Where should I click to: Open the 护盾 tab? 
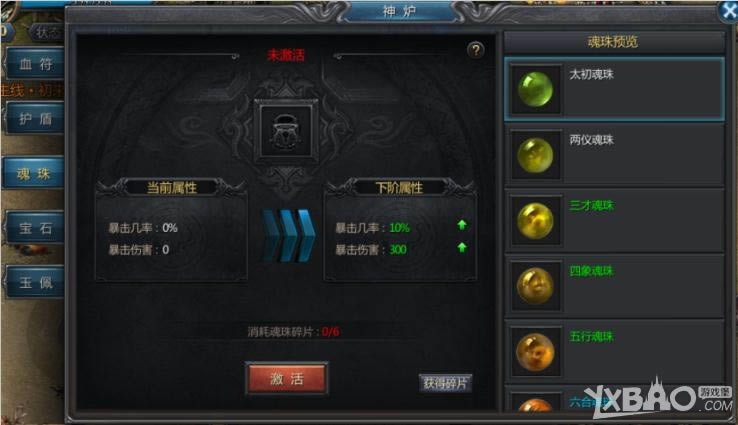tap(35, 118)
